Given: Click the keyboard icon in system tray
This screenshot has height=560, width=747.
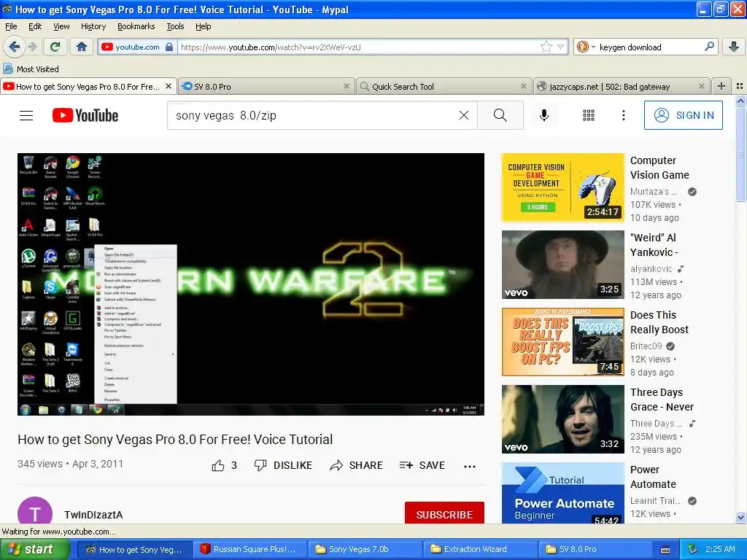Looking at the screenshot, I should (x=665, y=550).
